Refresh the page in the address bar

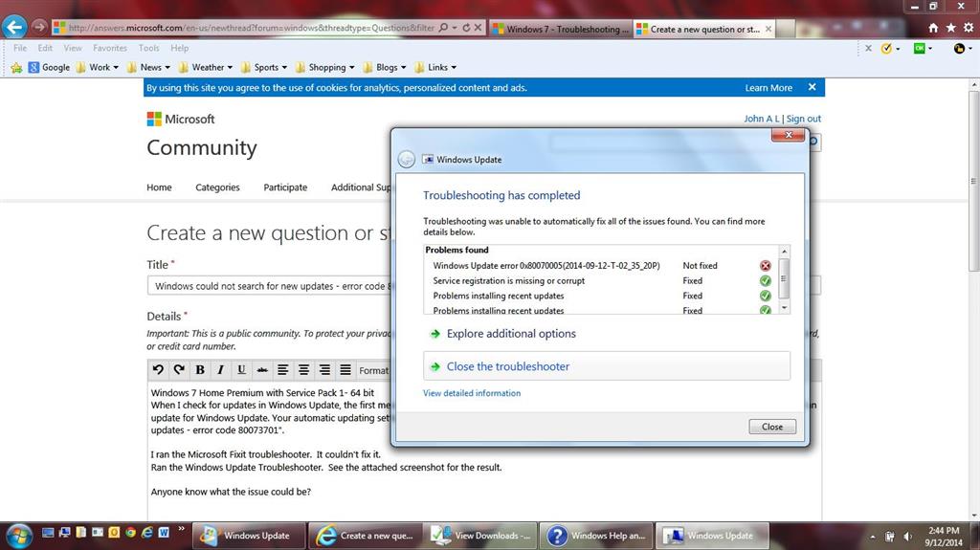(466, 28)
